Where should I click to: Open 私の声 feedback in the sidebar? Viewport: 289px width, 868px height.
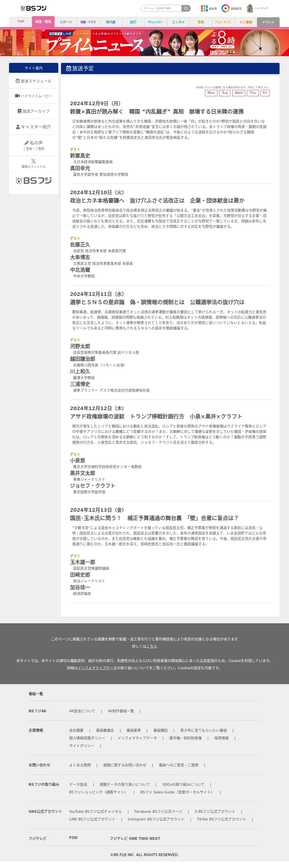click(x=34, y=145)
